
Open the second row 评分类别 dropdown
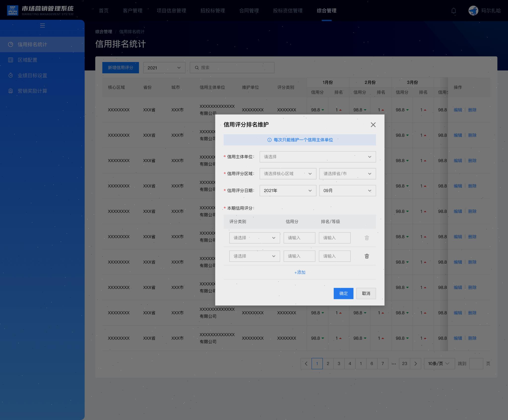coord(255,256)
